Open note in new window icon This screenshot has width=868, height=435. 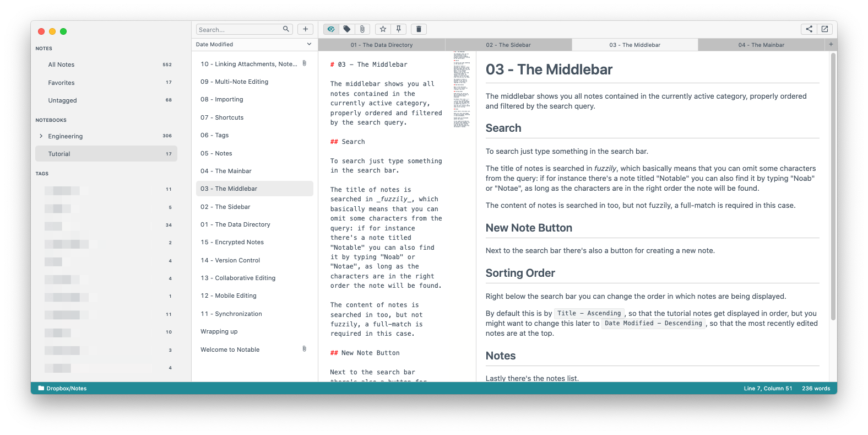point(824,29)
